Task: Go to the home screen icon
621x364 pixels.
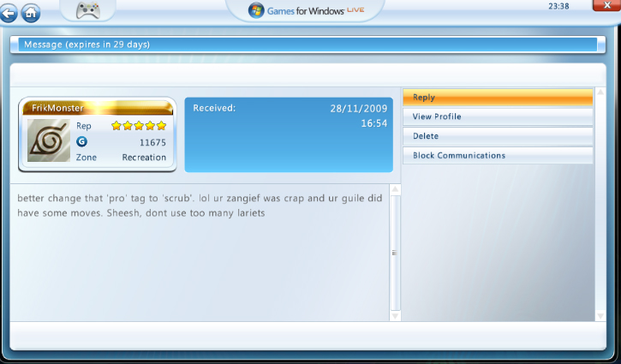Action: pos(30,13)
